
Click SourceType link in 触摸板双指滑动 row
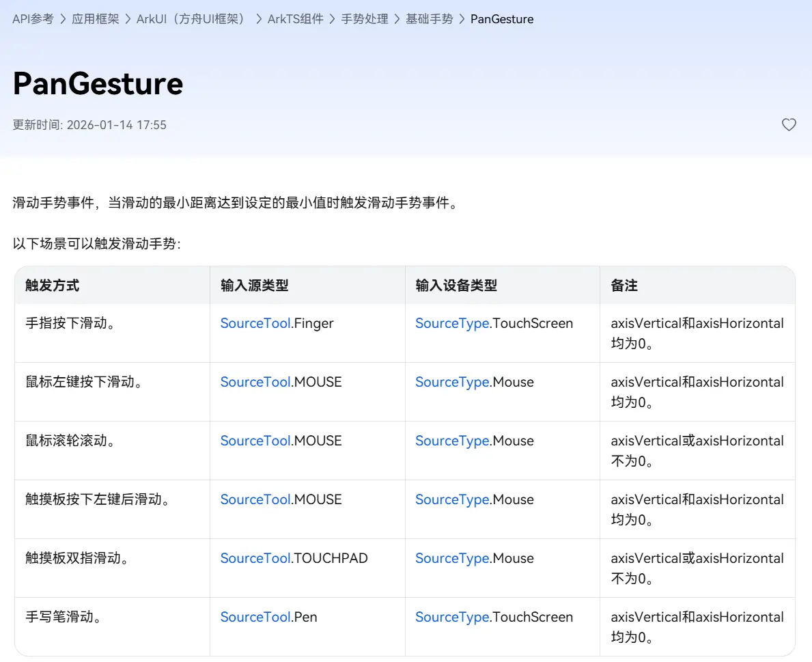click(x=451, y=558)
